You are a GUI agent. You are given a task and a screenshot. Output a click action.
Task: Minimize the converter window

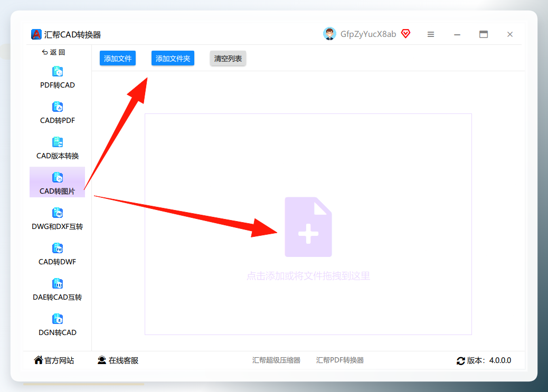click(457, 34)
